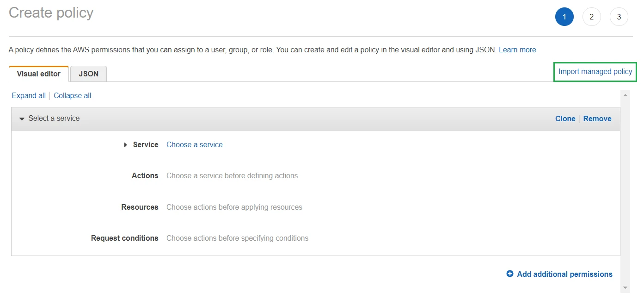Viewport: 644px width, 306px height.
Task: Click the plus icon for additional permissions
Action: coord(510,274)
